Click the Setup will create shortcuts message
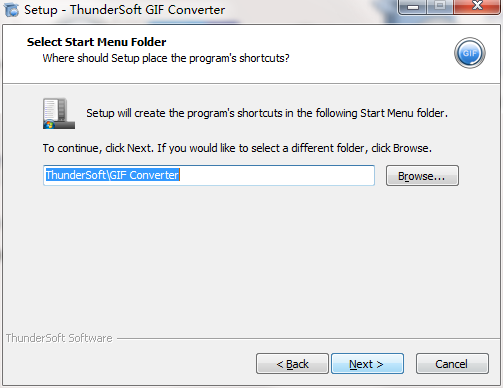This screenshot has height=388, width=503. pyautogui.click(x=267, y=113)
